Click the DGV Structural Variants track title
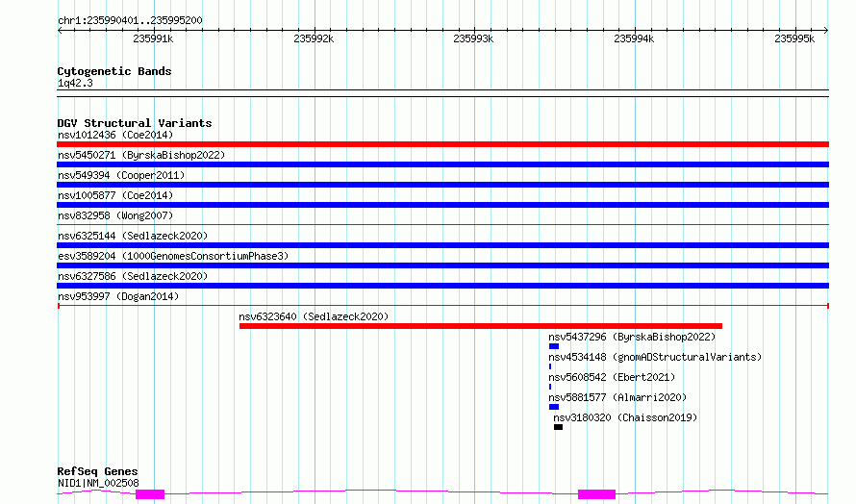Image resolution: width=856 pixels, height=504 pixels. pos(135,123)
